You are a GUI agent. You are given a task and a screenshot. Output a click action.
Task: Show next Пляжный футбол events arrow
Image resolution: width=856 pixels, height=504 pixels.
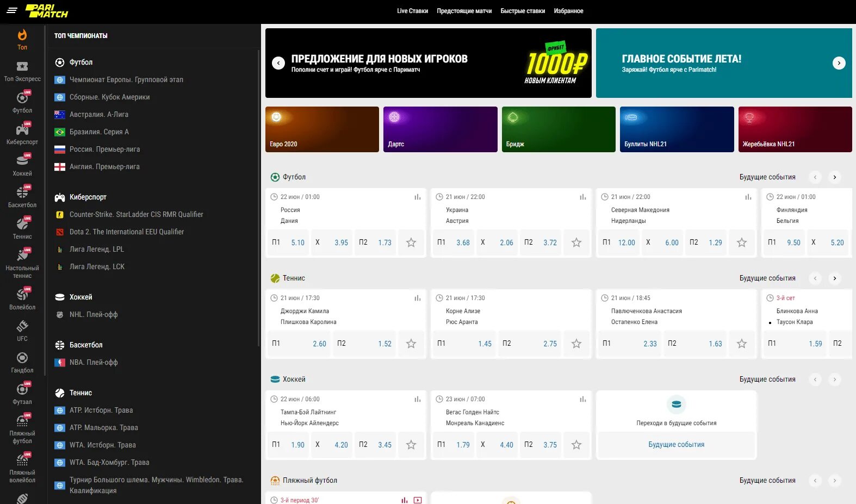pyautogui.click(x=835, y=481)
